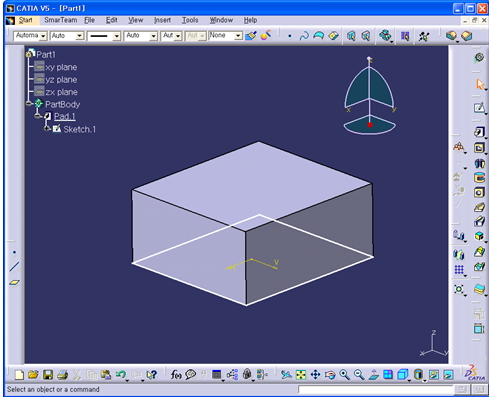This screenshot has width=489, height=397.
Task: Open the line thickness dropdown
Action: click(116, 36)
